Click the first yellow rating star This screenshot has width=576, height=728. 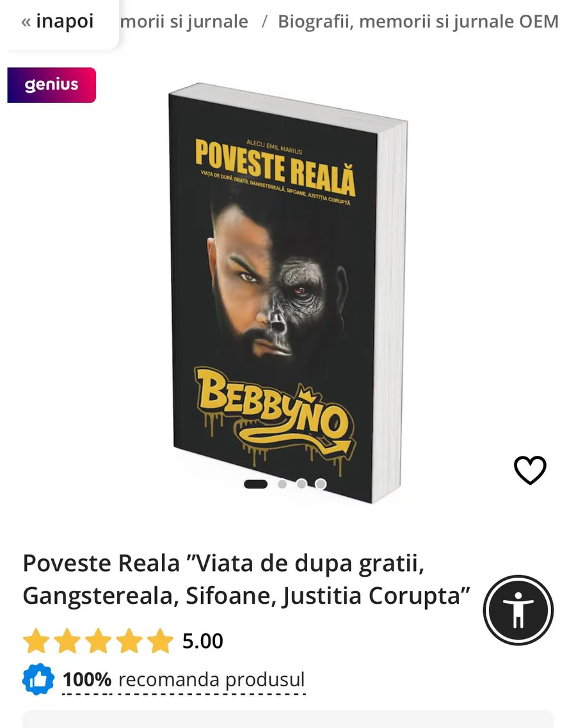[x=36, y=641]
